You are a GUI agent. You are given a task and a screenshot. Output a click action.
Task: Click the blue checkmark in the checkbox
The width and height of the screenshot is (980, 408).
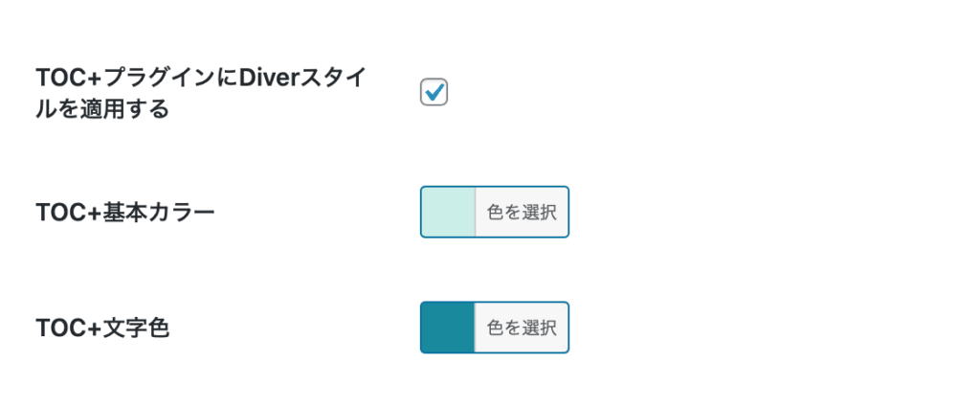click(434, 92)
